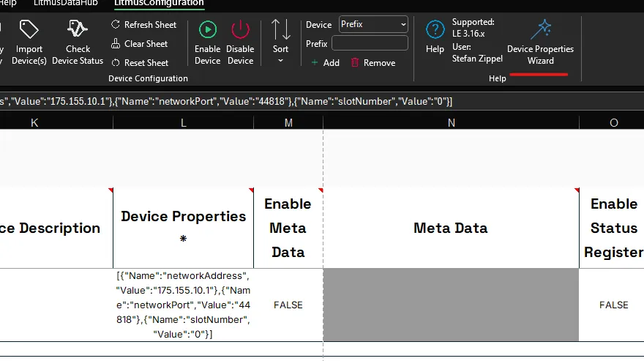Click Refresh Sheet

pos(143,25)
